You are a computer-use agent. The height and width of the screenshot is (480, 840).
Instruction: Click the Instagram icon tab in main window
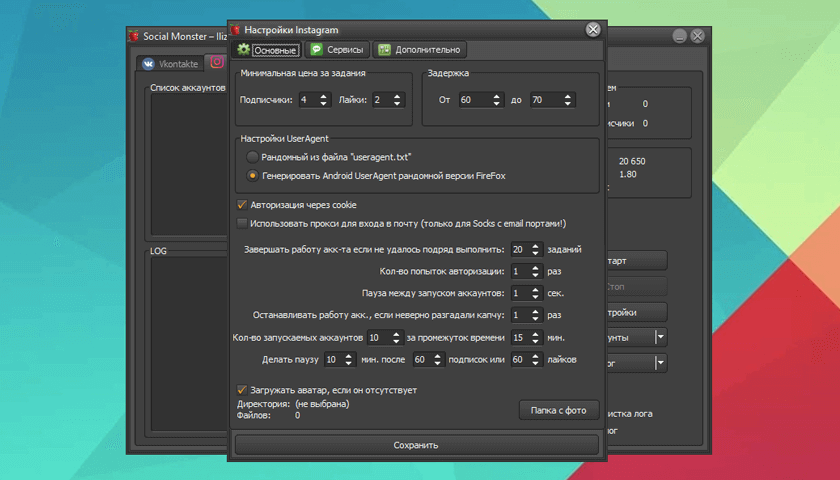pyautogui.click(x=217, y=62)
